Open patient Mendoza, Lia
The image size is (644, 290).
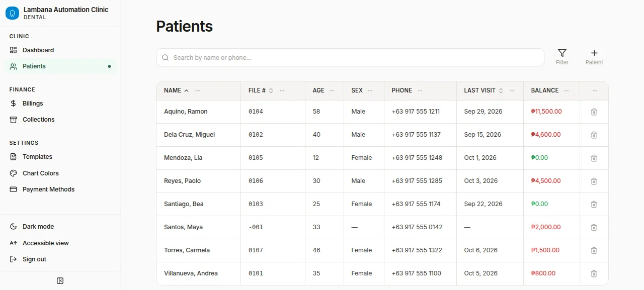183,158
